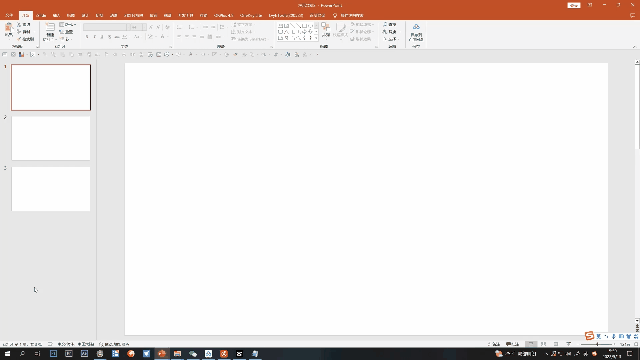Click the New Slide button

click(50, 31)
